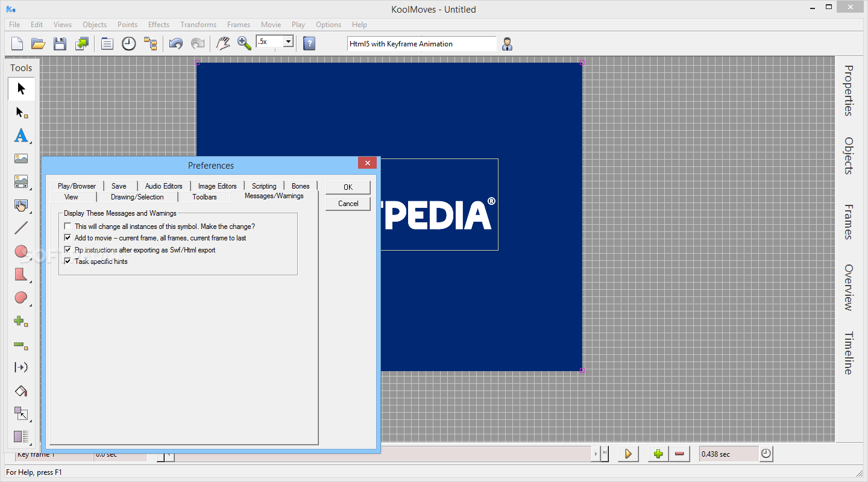Open the .5x zoom level dropdown
868x482 pixels.
tap(288, 42)
